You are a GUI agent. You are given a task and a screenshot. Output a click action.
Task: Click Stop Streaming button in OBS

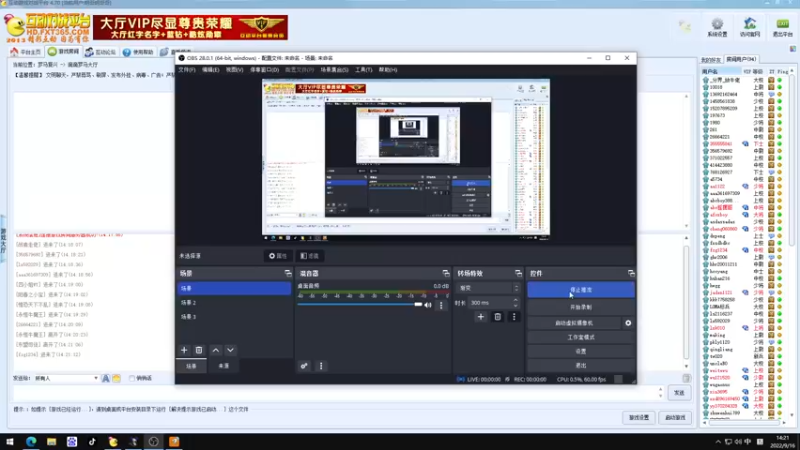pyautogui.click(x=581, y=290)
